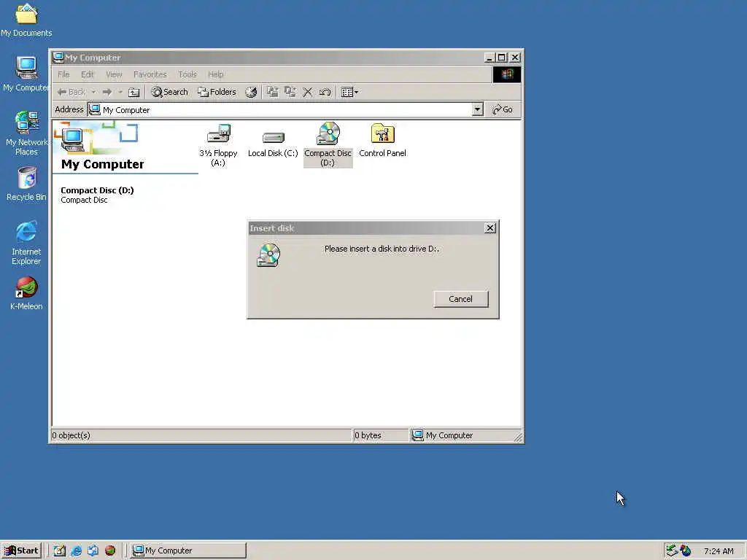Select the My Network Places desktop icon

coord(26,133)
